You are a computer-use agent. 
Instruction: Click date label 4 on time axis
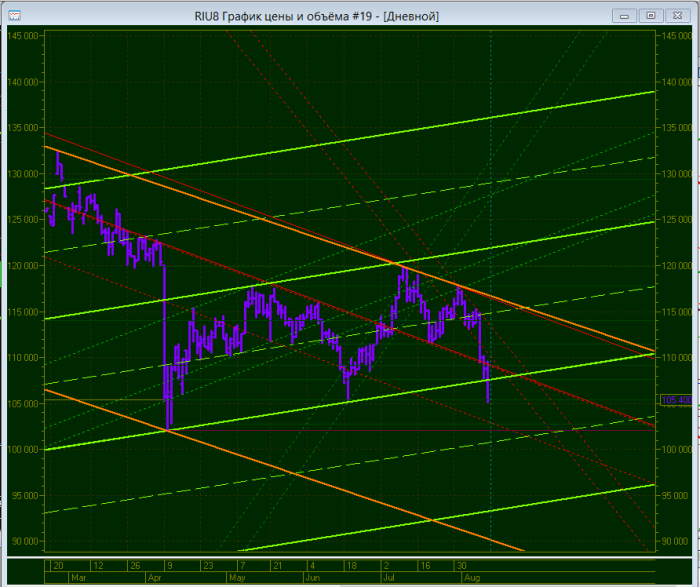[x=312, y=566]
